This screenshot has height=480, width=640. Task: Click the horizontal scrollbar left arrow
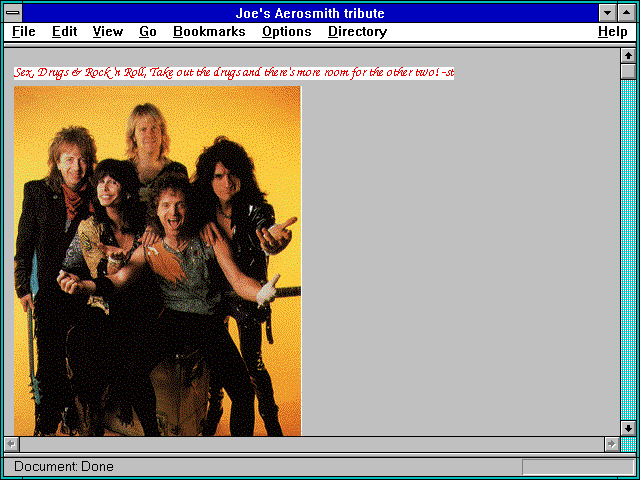[x=12, y=444]
